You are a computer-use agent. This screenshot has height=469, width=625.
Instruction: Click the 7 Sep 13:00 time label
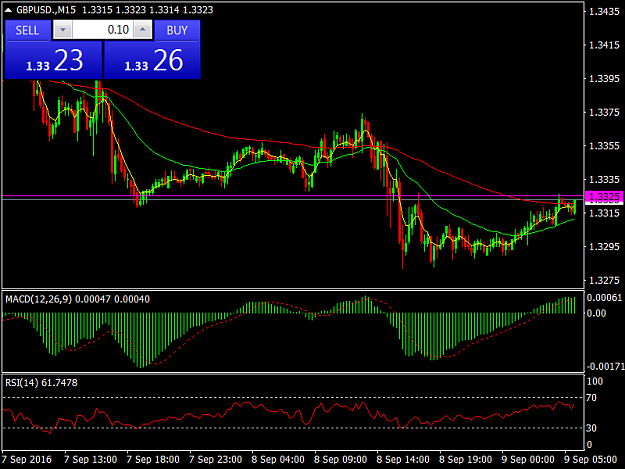tap(90, 459)
